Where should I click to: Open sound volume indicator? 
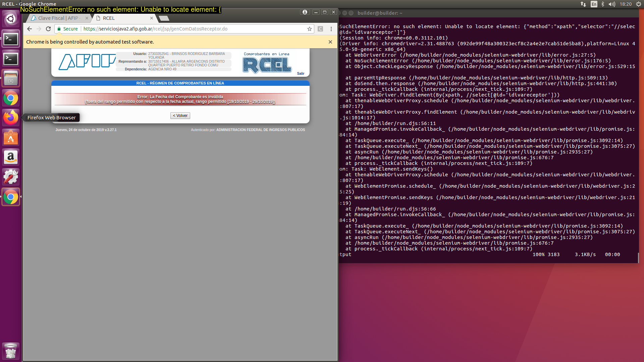pos(612,4)
